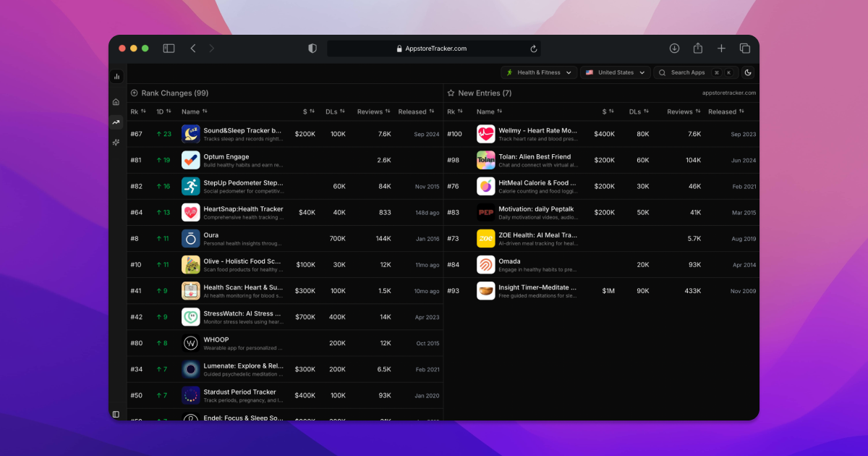The image size is (868, 456).
Task: Sort Rank Changes by Reviews column
Action: pyautogui.click(x=374, y=111)
